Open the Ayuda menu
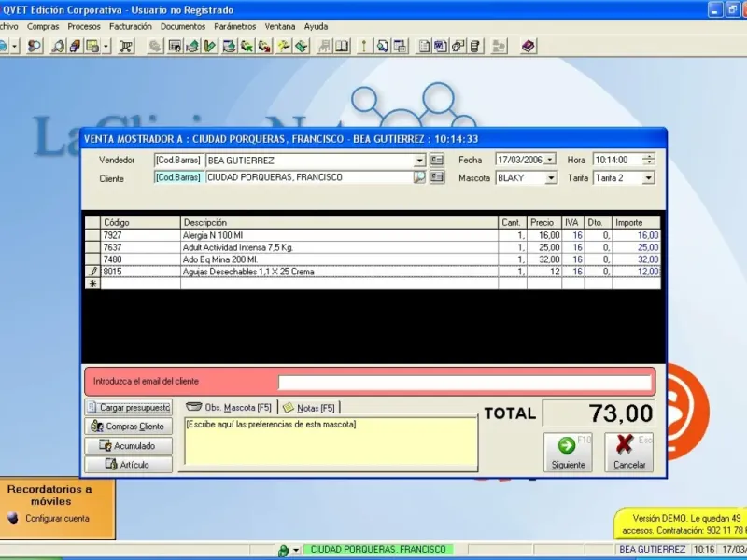The image size is (747, 560). (x=316, y=27)
